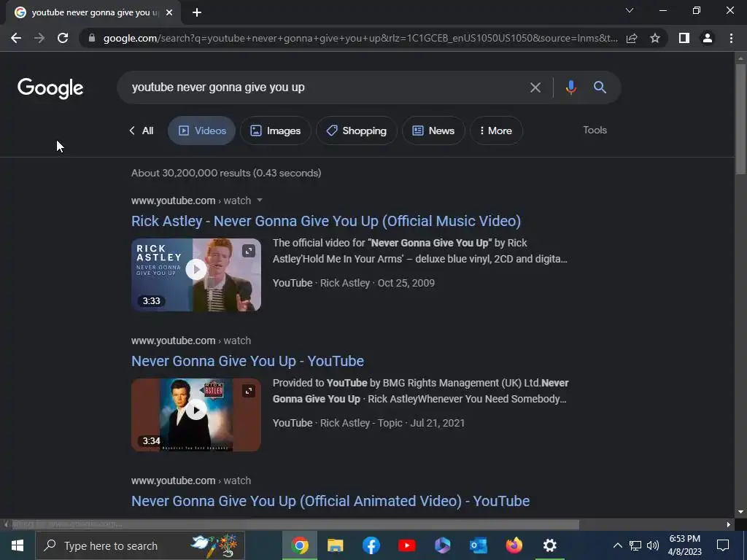Image resolution: width=747 pixels, height=560 pixels.
Task: Click the volume speaker icon
Action: tap(653, 545)
